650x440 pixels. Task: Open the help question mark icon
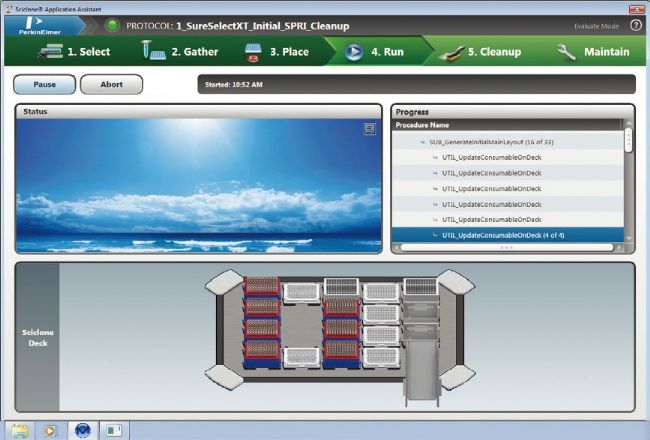coord(636,25)
